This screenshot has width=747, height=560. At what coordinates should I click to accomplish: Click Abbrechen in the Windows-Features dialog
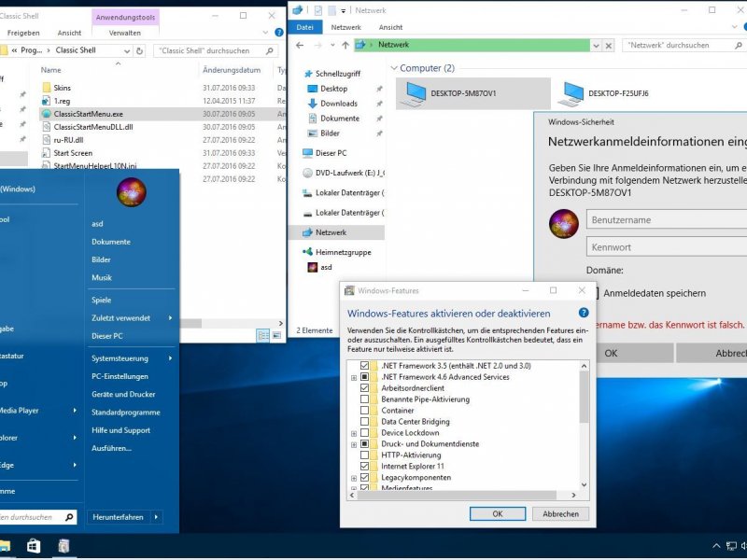point(561,514)
